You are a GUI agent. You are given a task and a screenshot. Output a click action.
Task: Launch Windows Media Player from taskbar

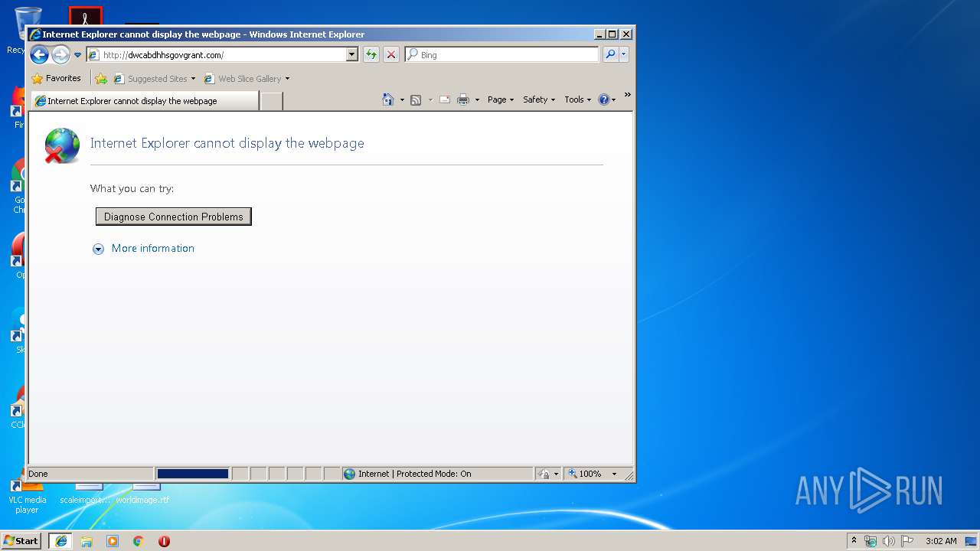tap(113, 541)
